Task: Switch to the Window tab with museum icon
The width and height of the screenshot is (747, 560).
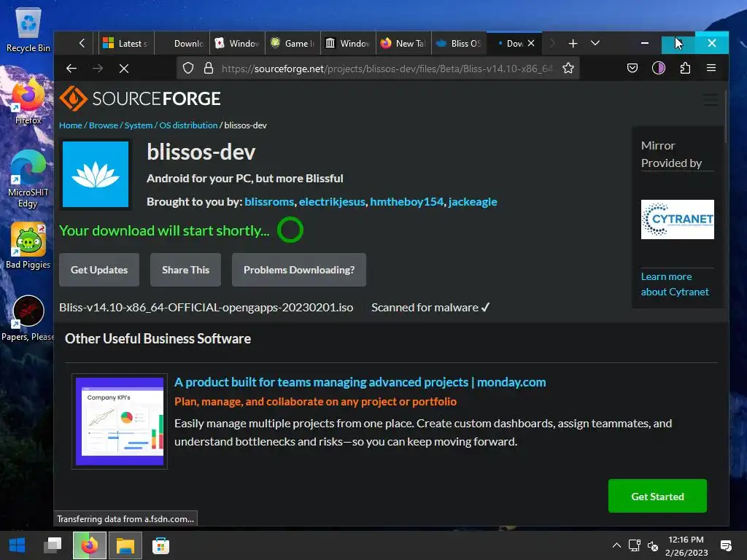Action: 348,43
